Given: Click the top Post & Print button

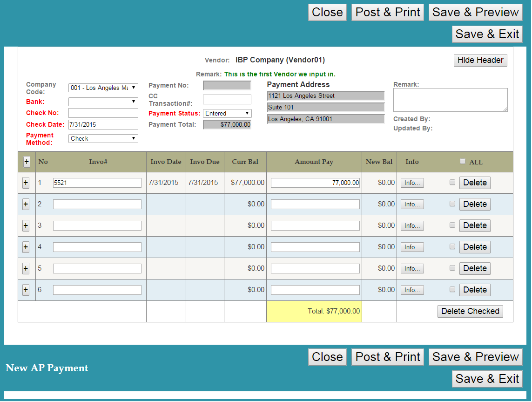Looking at the screenshot, I should (x=388, y=13).
